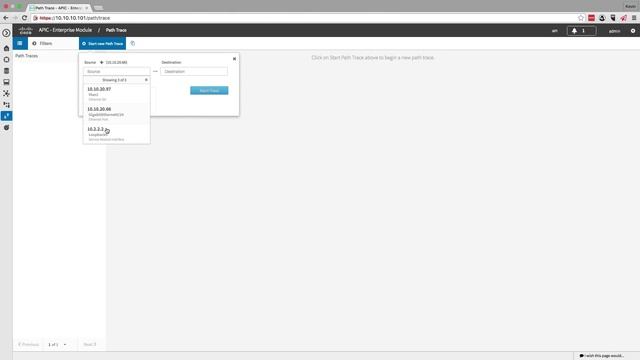Select the 10.10.20.66 GigabitEthernet suggestion
This screenshot has height=360, width=640.
pos(117,114)
